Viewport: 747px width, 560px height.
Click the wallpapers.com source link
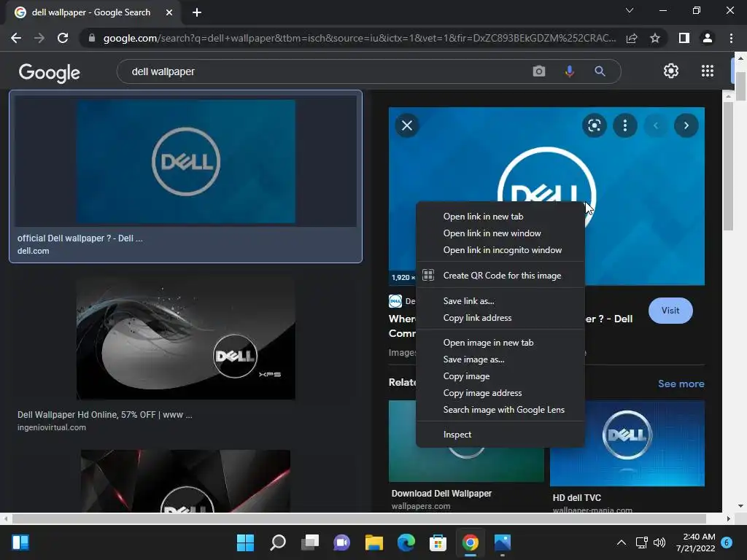pyautogui.click(x=421, y=506)
